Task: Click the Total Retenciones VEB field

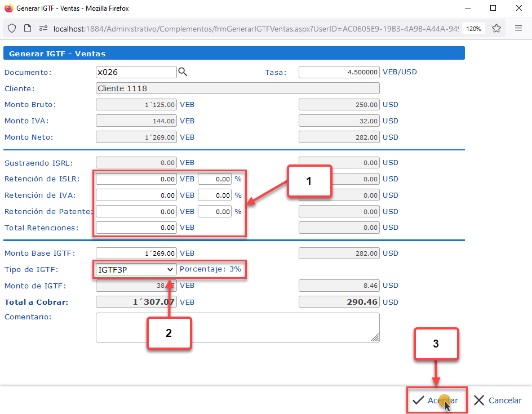Action: (136, 227)
